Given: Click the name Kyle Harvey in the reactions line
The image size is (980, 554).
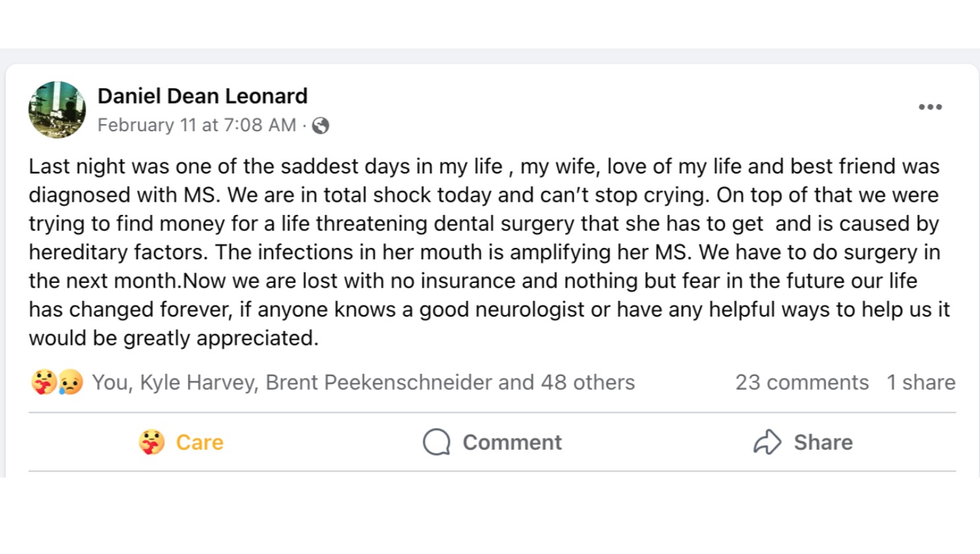Looking at the screenshot, I should pyautogui.click(x=198, y=383).
